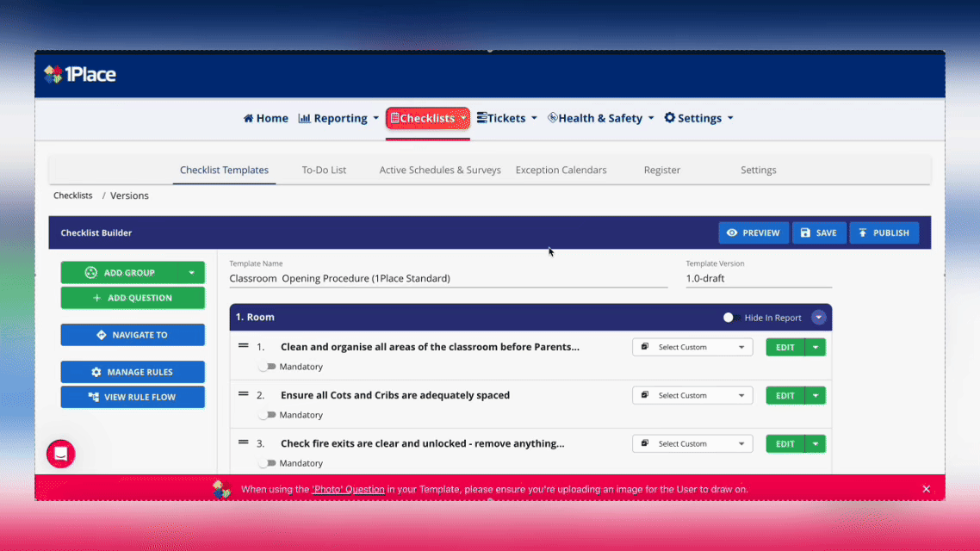Dismiss the pink Photo Question banner
This screenshot has width=980, height=551.
926,489
